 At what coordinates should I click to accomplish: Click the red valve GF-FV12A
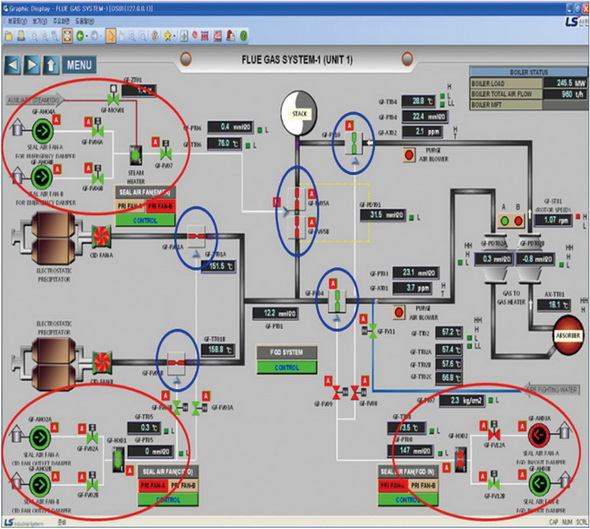pos(493,431)
